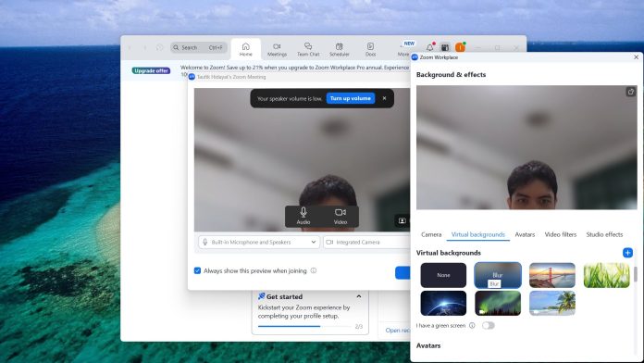Select the aurora northern lights background
The height and width of the screenshot is (363, 644).
point(498,303)
